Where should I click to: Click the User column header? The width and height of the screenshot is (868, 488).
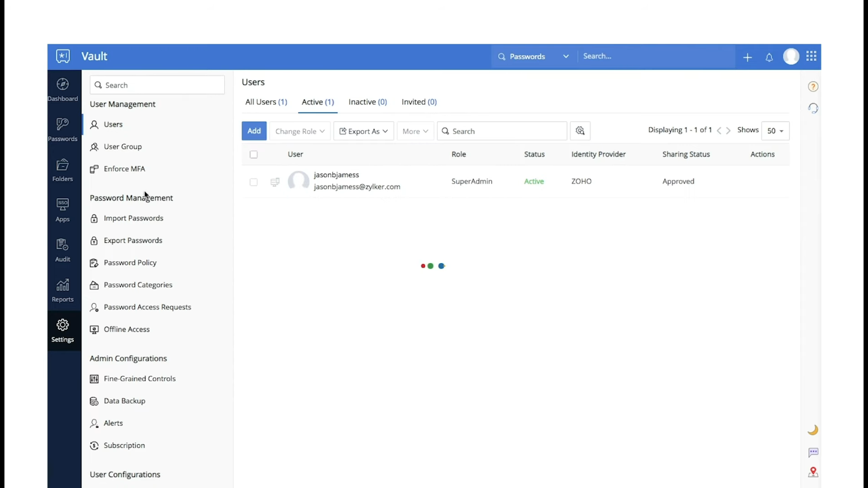[x=295, y=154]
